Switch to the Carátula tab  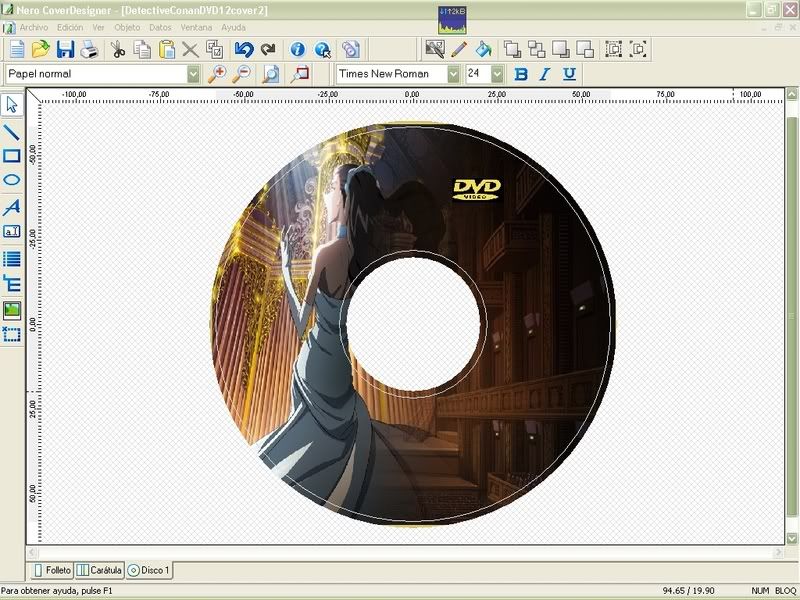tap(99, 570)
